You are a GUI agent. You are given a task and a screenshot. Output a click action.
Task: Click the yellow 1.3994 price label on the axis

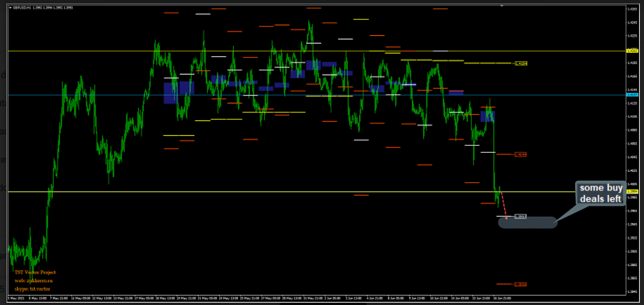click(632, 192)
